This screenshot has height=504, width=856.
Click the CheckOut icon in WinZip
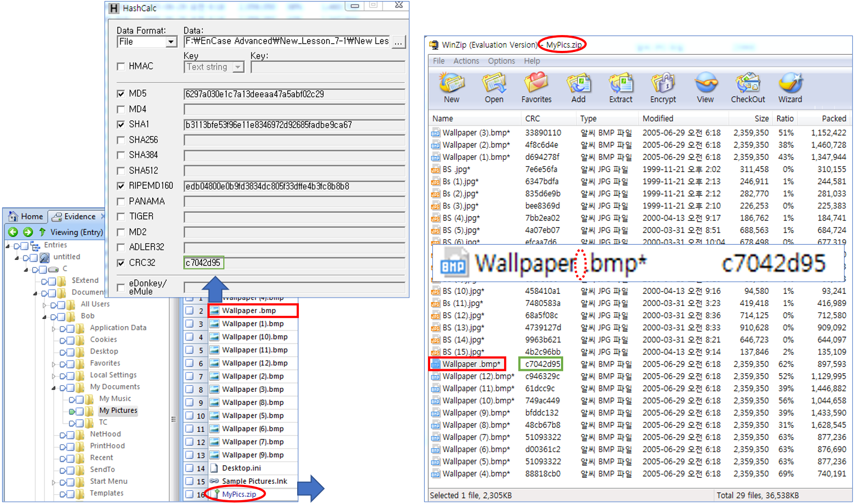[x=748, y=84]
